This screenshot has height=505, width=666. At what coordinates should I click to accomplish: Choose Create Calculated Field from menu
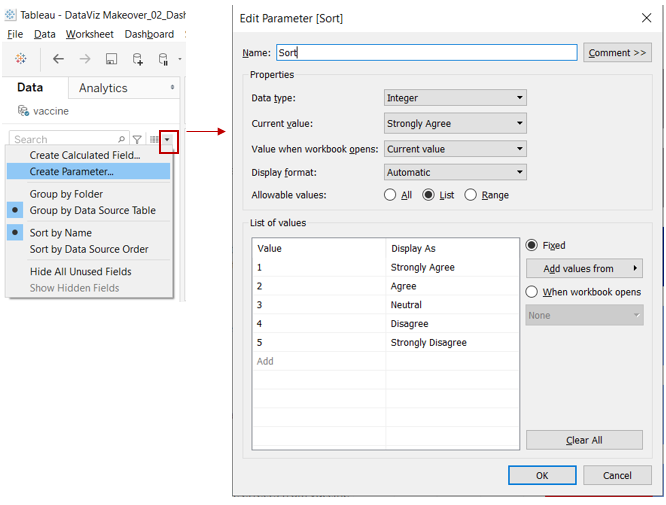[85, 155]
